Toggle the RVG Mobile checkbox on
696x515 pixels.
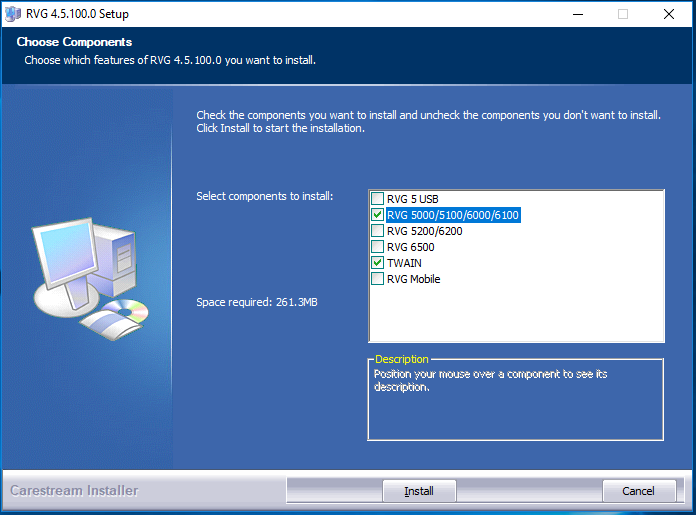[377, 279]
